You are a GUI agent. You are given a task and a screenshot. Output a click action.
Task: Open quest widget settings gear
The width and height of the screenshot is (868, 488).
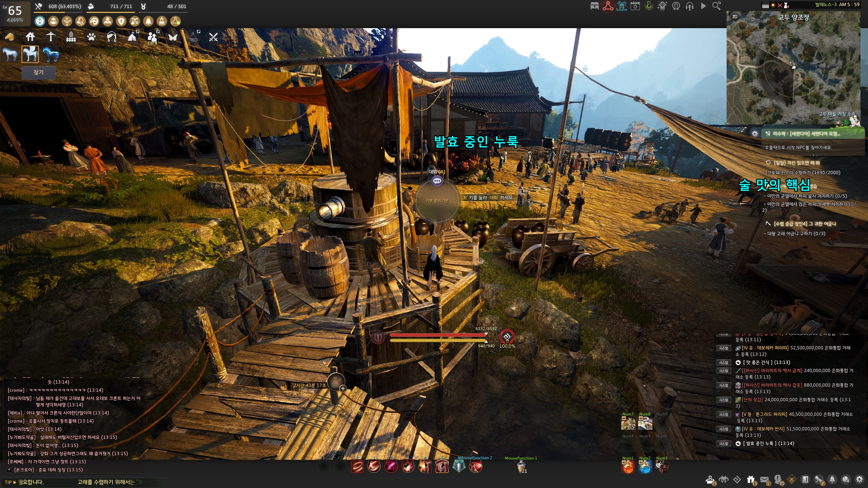[x=755, y=134]
